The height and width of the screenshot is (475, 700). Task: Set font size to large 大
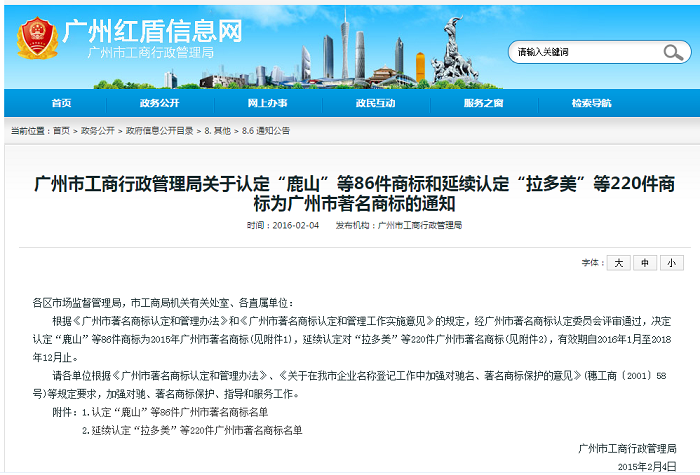[x=618, y=262]
